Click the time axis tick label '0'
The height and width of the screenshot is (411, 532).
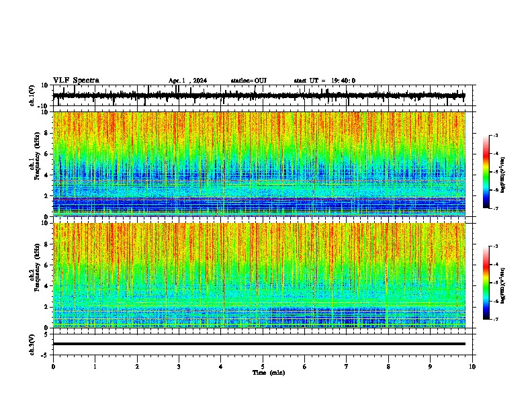(53, 367)
